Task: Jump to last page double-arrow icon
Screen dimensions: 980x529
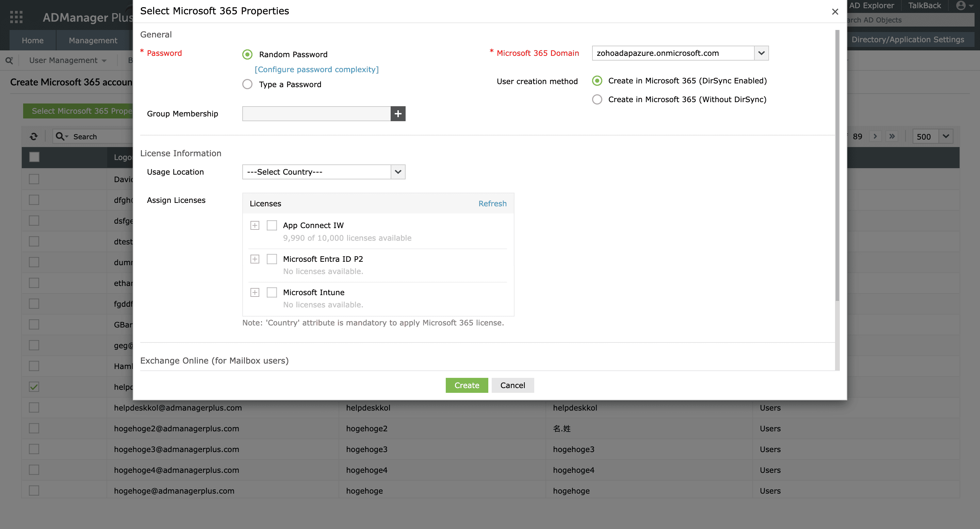Action: click(x=892, y=137)
